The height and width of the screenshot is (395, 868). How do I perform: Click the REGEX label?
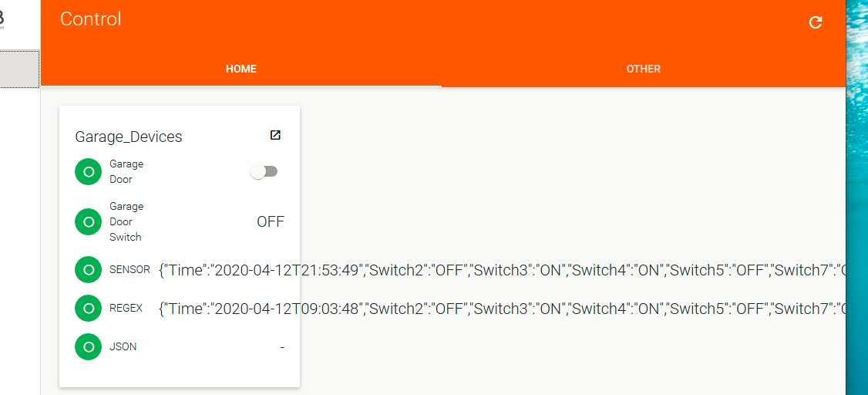126,308
